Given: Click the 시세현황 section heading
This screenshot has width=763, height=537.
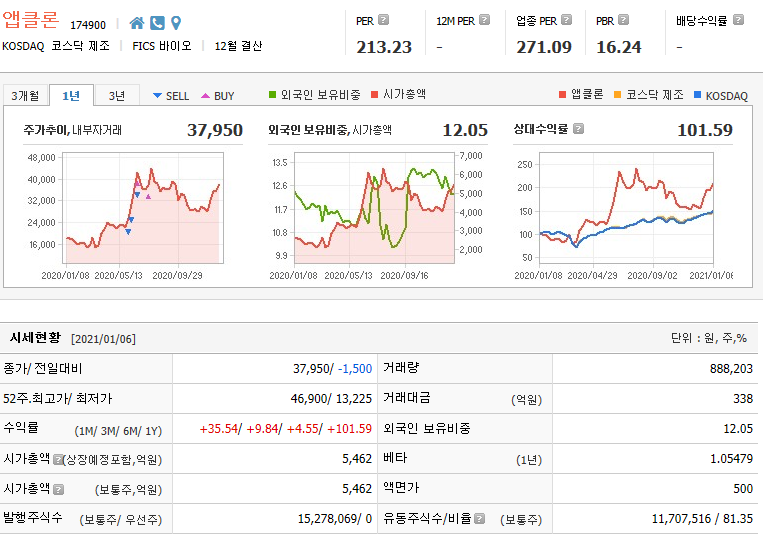Looking at the screenshot, I should coord(35,338).
